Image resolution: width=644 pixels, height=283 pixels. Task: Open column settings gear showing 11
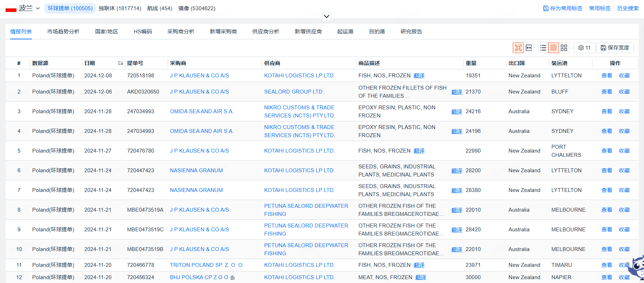(x=584, y=48)
